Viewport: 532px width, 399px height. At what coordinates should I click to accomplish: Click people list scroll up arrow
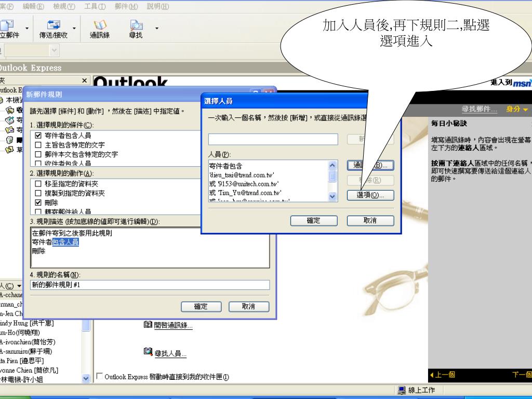pos(332,165)
